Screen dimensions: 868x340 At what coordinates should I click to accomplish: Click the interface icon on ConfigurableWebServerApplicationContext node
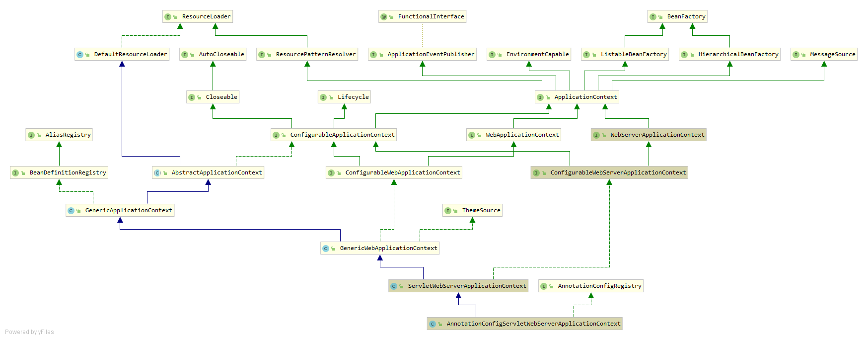[x=536, y=173]
